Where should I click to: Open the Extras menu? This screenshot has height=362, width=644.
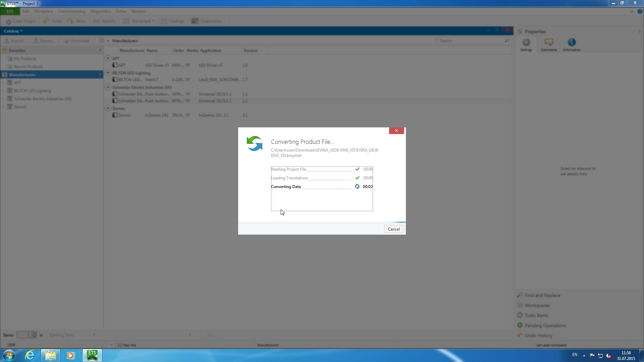[x=121, y=11]
